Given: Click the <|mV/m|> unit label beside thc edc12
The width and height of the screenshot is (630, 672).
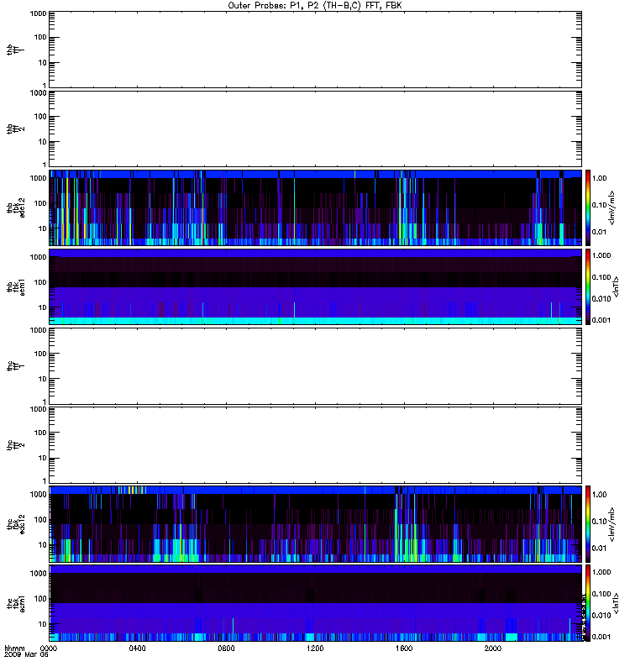Looking at the screenshot, I should [x=612, y=523].
